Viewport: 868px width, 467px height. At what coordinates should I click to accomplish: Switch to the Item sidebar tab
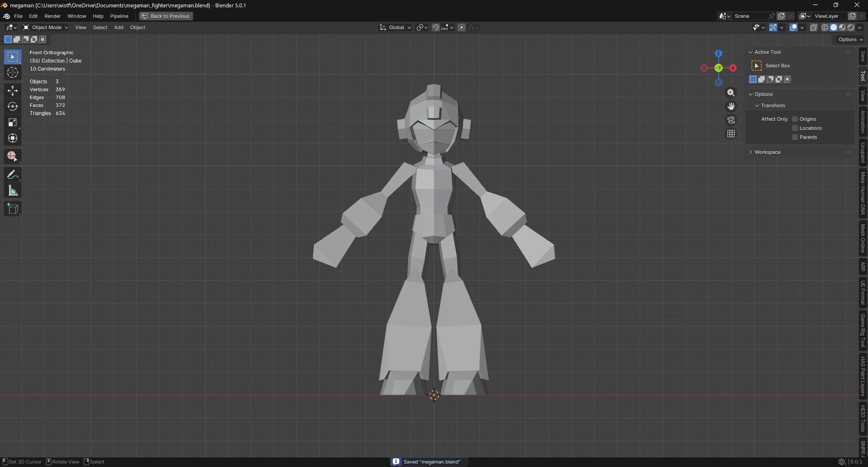click(x=863, y=56)
